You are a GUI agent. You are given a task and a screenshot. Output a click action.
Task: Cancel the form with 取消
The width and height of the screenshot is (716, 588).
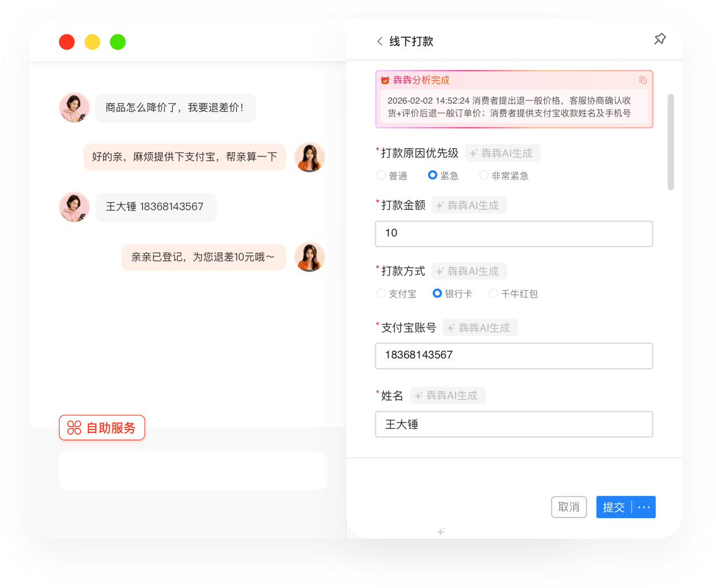(569, 507)
